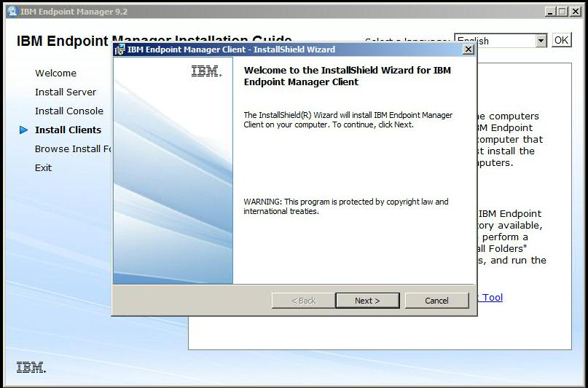Click the blue arrow beside Install Clients
The width and height of the screenshot is (588, 388).
click(23, 130)
